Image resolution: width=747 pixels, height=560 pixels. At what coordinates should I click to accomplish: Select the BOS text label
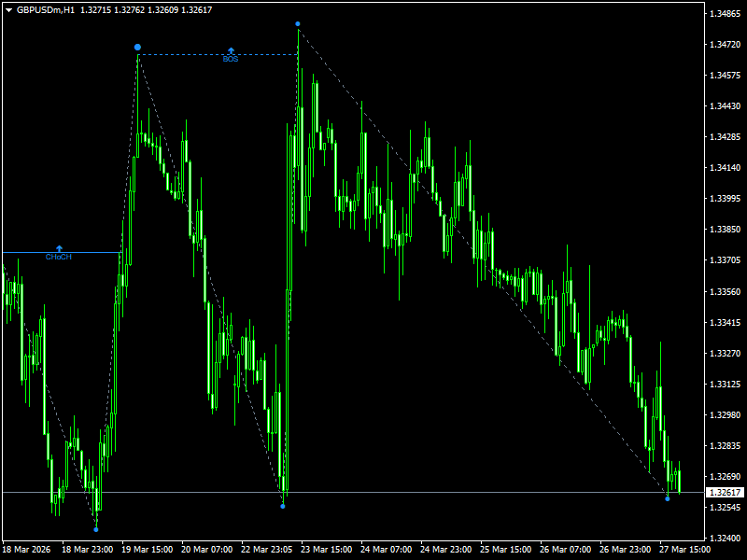point(230,59)
